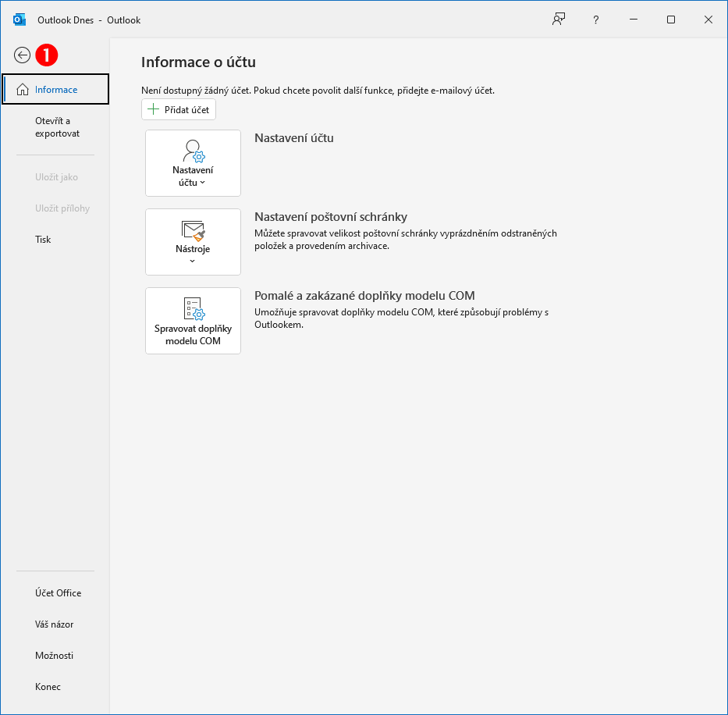728x715 pixels.
Task: Expand the Nástroje dropdown chevron
Action: 192,261
